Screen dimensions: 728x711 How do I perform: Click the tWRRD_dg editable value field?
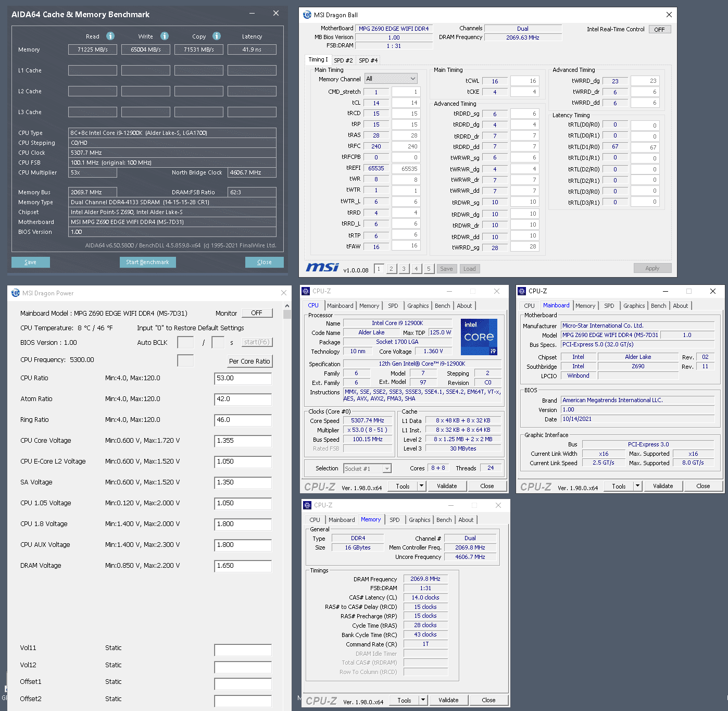tap(645, 81)
